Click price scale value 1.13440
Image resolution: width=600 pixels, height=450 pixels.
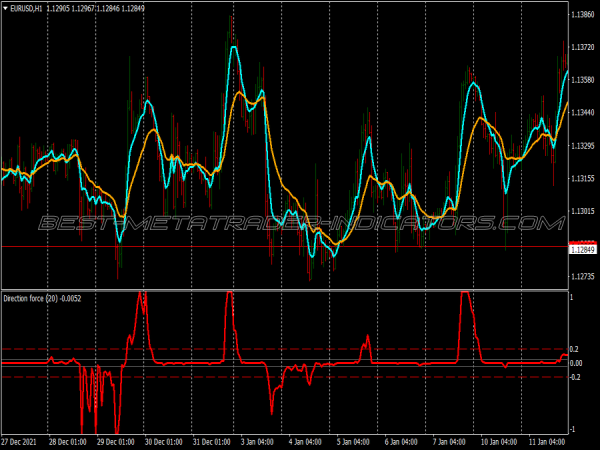coord(582,112)
